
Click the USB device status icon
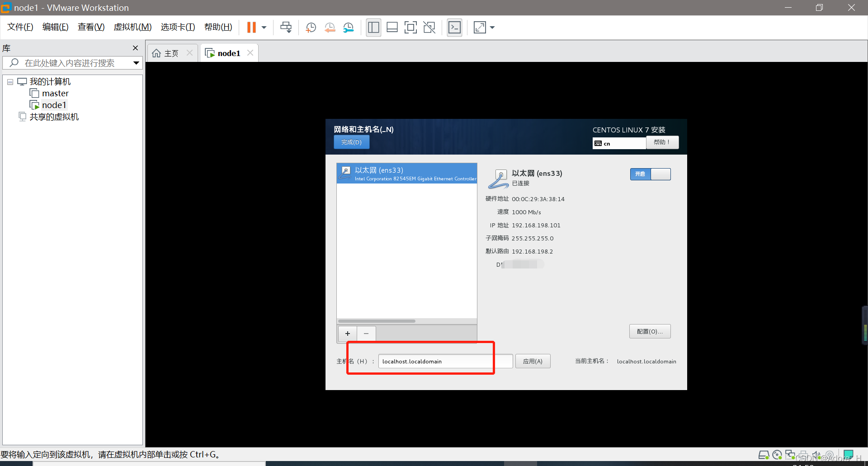[x=829, y=455]
